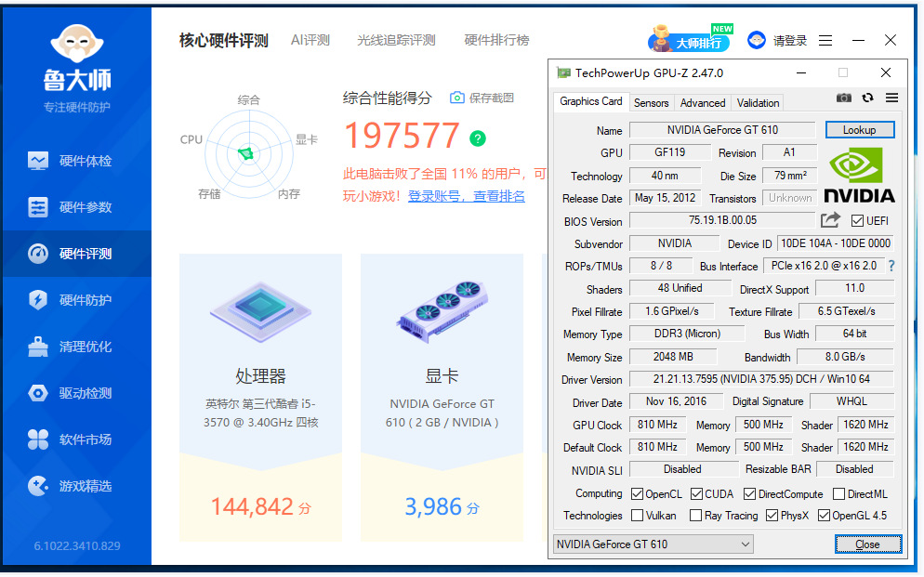Toggle the UEFI checkbox
The width and height of the screenshot is (924, 577).
(x=857, y=221)
